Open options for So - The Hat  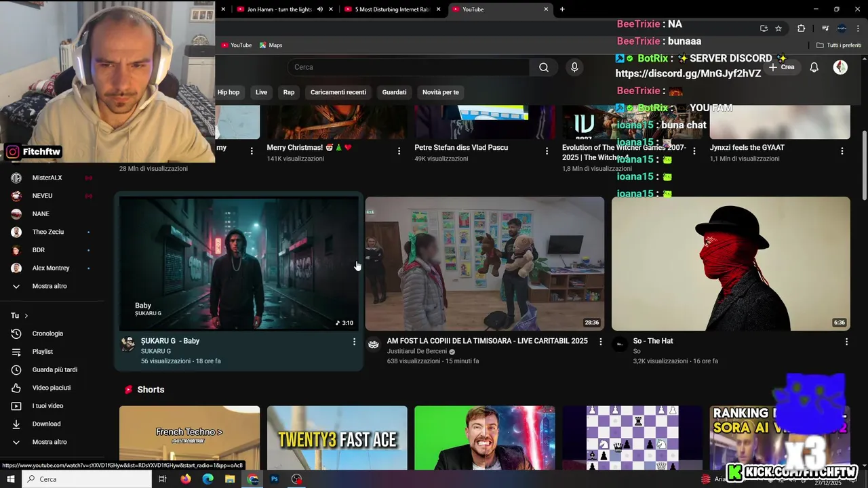[846, 342]
